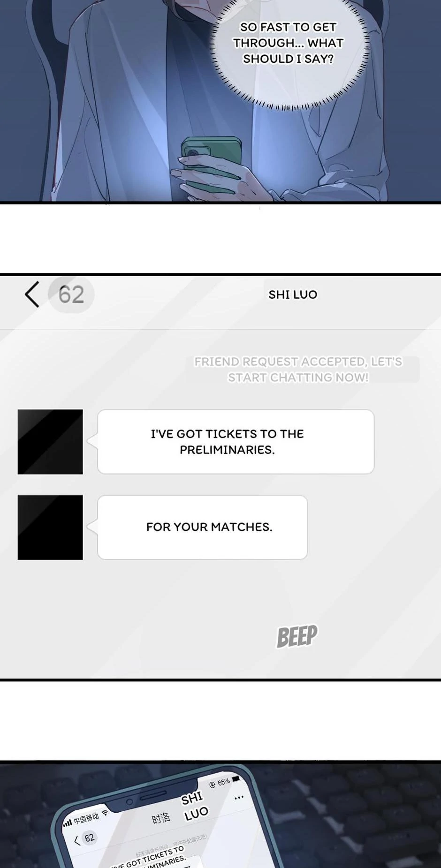Open the second sender's black avatar
This screenshot has height=868, width=441.
(x=50, y=527)
